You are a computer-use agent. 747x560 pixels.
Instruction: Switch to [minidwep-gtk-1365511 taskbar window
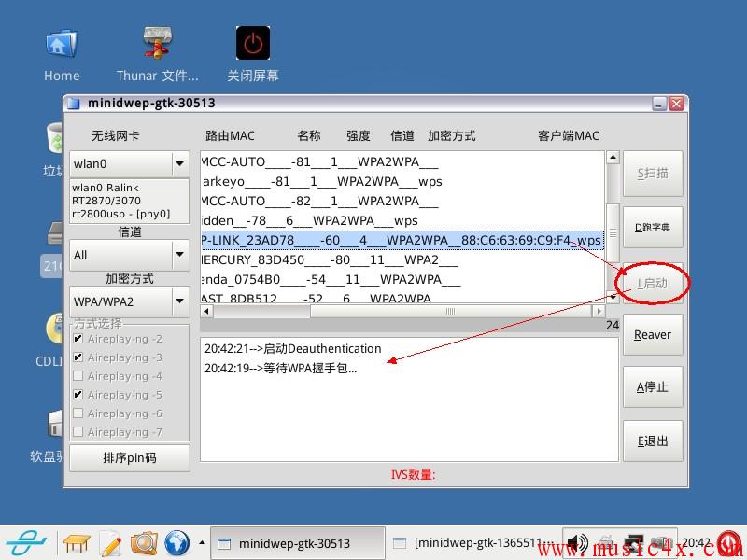point(474,543)
